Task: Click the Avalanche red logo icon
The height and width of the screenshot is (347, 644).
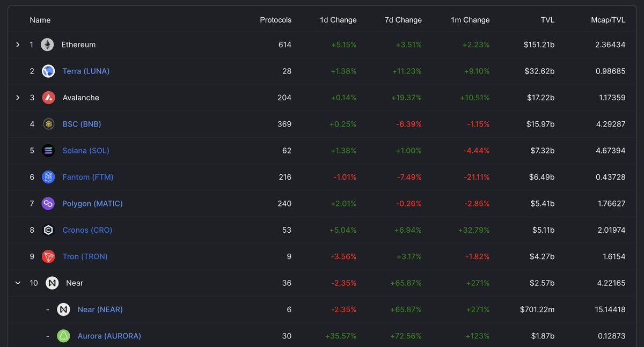Action: pos(48,98)
